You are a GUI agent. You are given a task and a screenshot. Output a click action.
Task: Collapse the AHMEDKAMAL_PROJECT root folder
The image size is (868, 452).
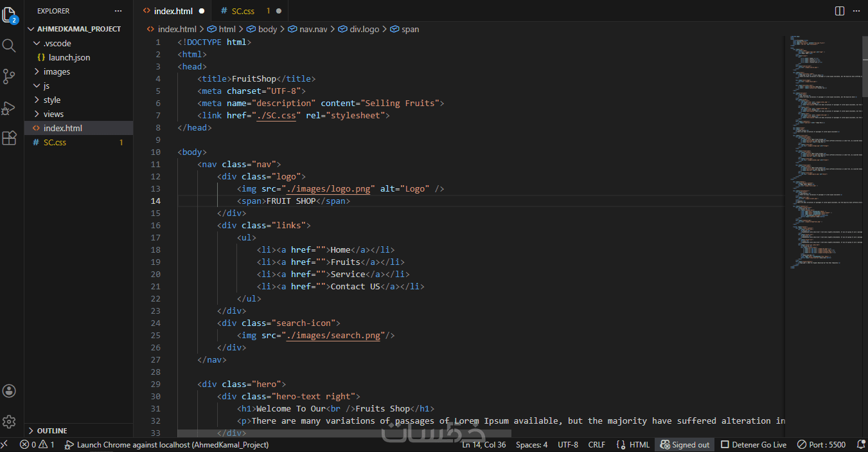pos(78,29)
